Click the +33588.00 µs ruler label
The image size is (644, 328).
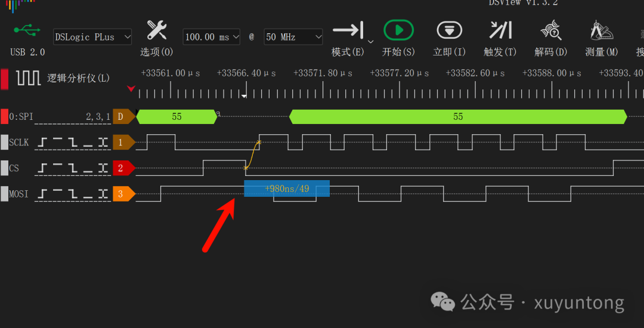tap(552, 73)
